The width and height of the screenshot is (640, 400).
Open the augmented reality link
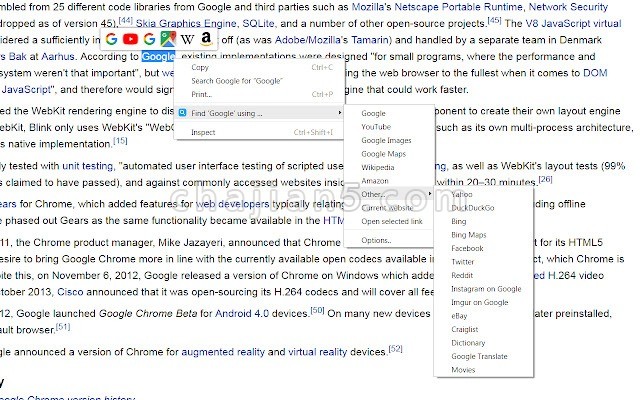(223, 352)
